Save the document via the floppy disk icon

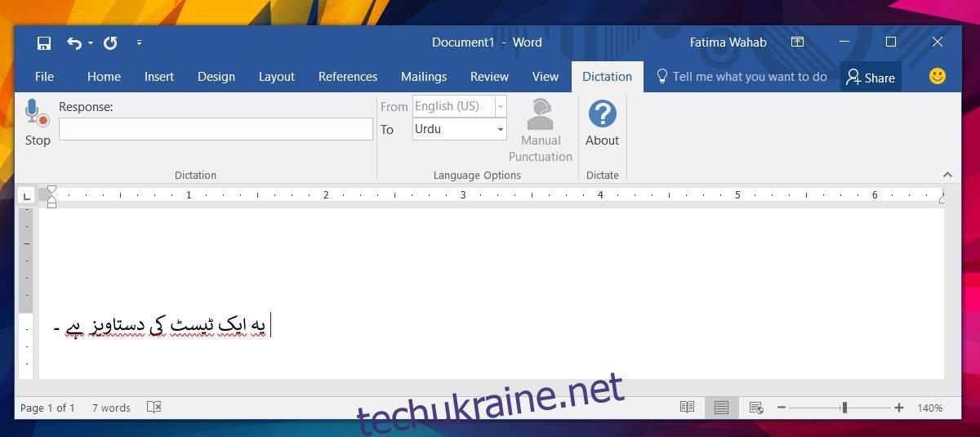[x=44, y=42]
